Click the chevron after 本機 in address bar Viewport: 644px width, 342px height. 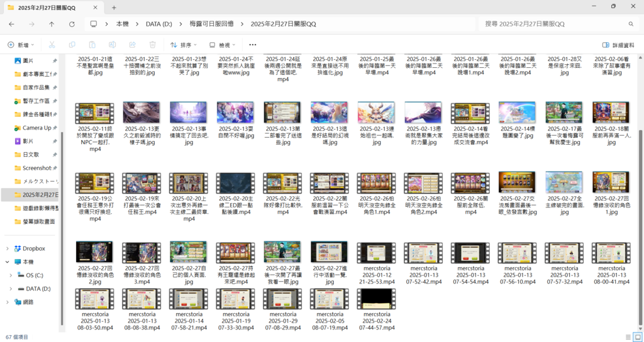[137, 25]
